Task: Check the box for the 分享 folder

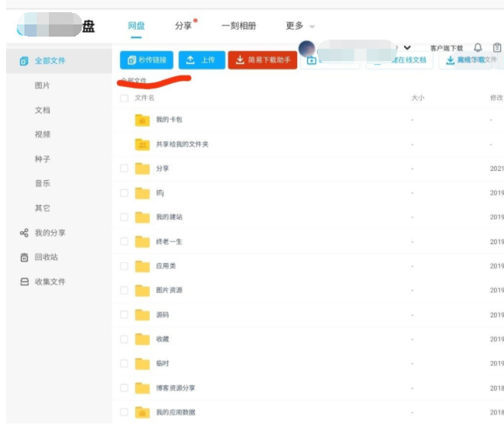Action: click(124, 169)
